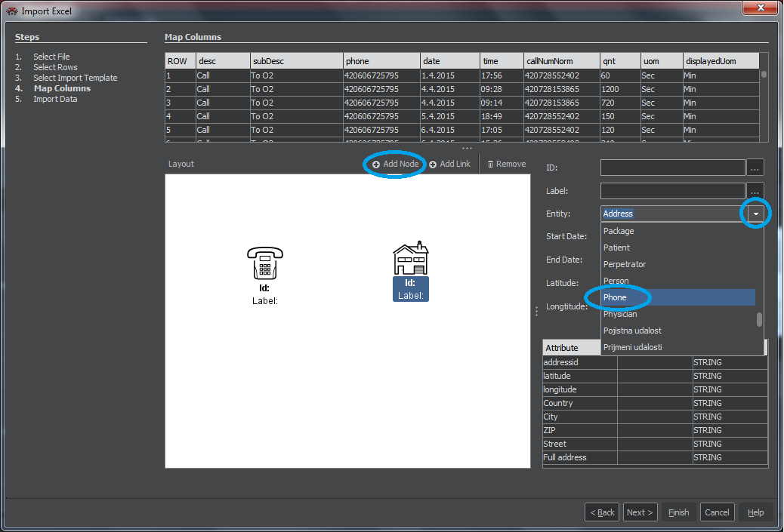Image resolution: width=784 pixels, height=532 pixels.
Task: Click the Remove trash icon
Action: click(x=490, y=165)
